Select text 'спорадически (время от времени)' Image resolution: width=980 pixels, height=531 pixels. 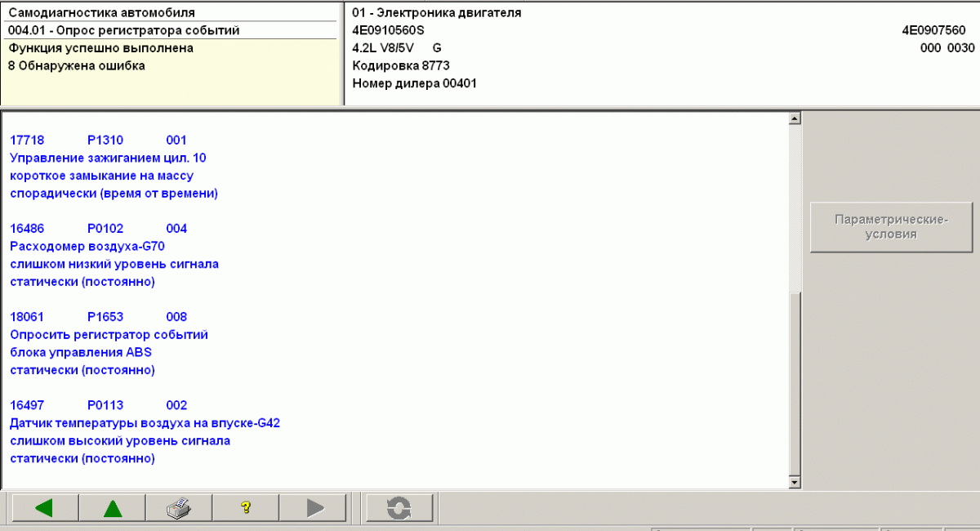click(114, 194)
